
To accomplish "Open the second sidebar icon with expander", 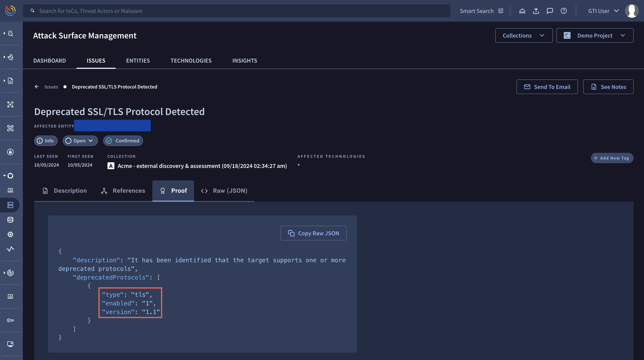I will (x=10, y=57).
